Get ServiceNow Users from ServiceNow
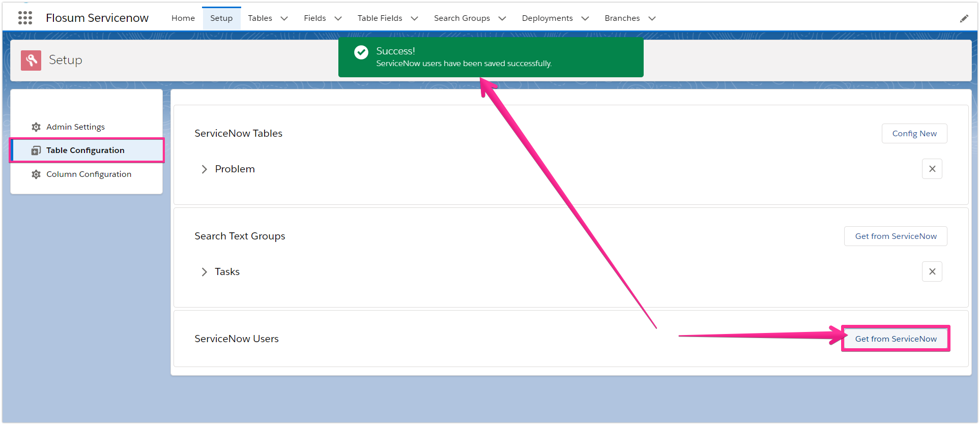The height and width of the screenshot is (425, 980). pyautogui.click(x=896, y=339)
